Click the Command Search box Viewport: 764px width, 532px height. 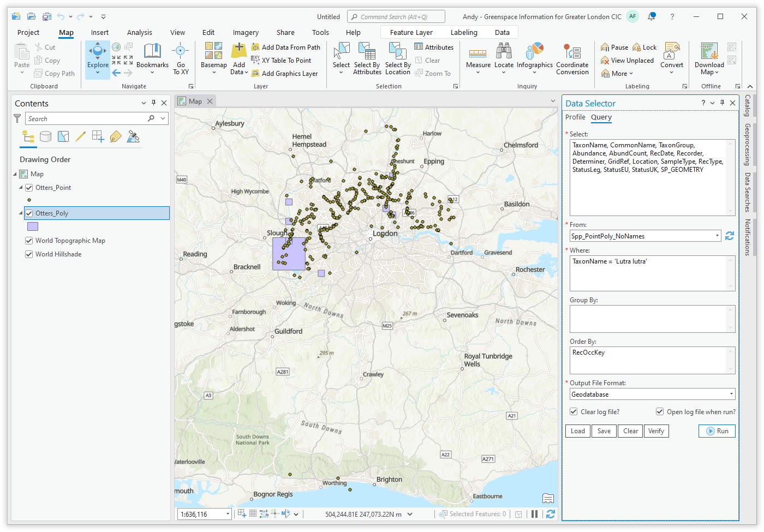pos(396,17)
